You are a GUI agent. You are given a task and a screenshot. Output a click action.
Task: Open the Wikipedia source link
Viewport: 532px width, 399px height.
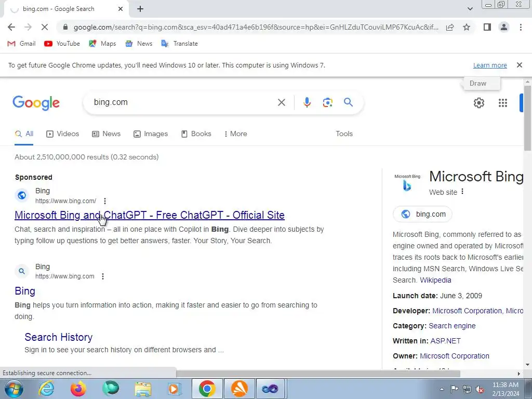[435, 280]
